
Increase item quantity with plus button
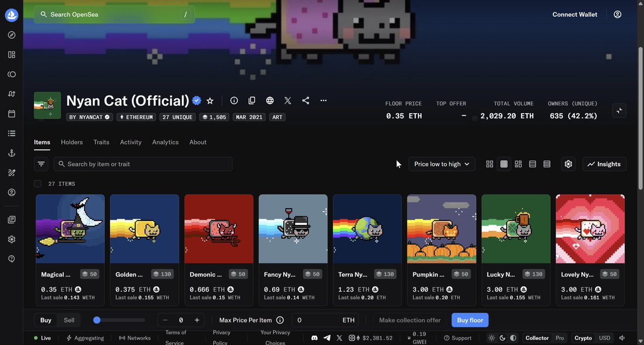point(197,320)
